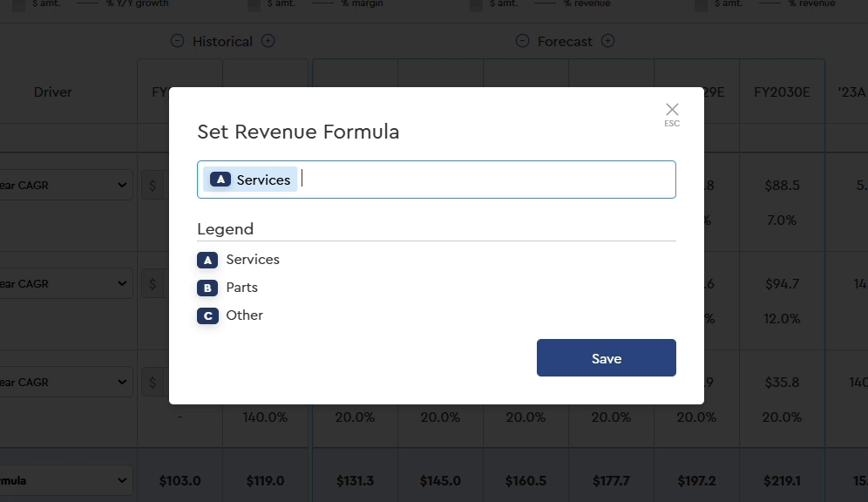The image size is (868, 502).
Task: Click the dollar sign icon in first row
Action: pos(153,185)
